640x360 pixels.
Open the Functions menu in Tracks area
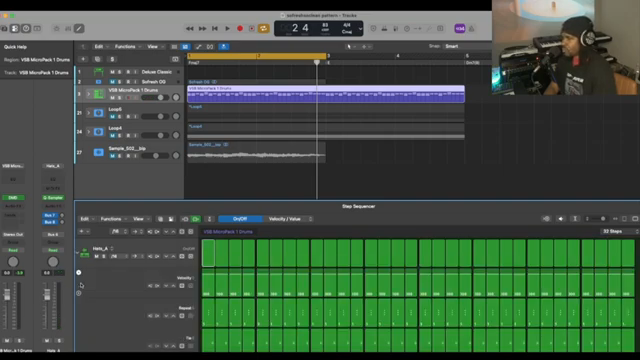tap(127, 47)
